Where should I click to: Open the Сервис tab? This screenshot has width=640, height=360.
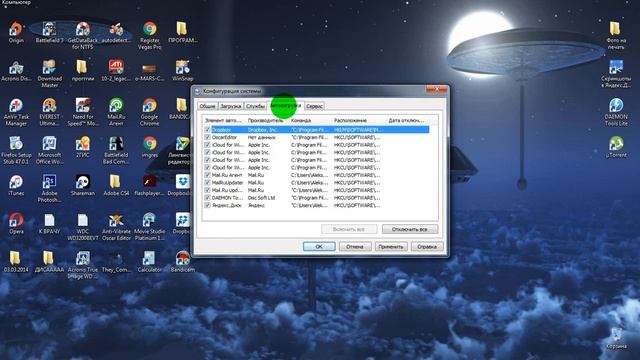(x=314, y=106)
